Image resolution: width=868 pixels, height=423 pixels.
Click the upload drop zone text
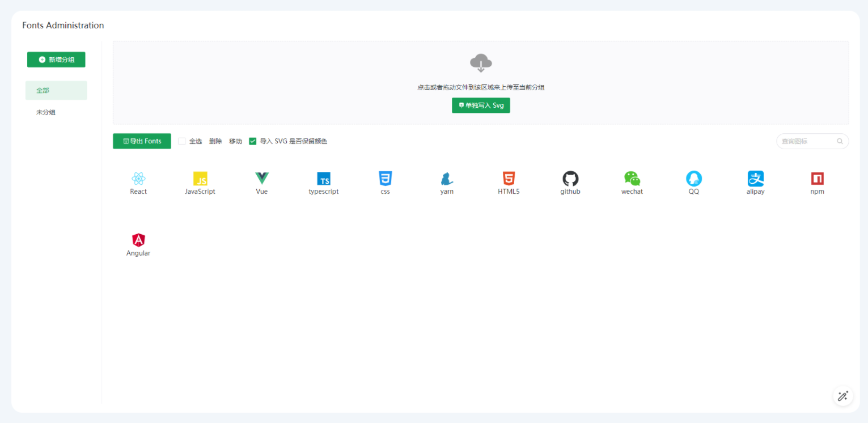click(481, 87)
